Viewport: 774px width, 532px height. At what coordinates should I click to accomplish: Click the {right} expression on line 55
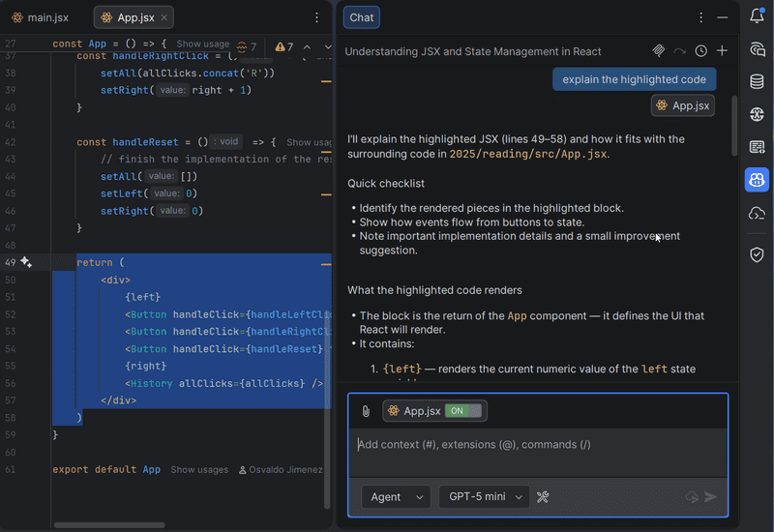[x=146, y=367]
